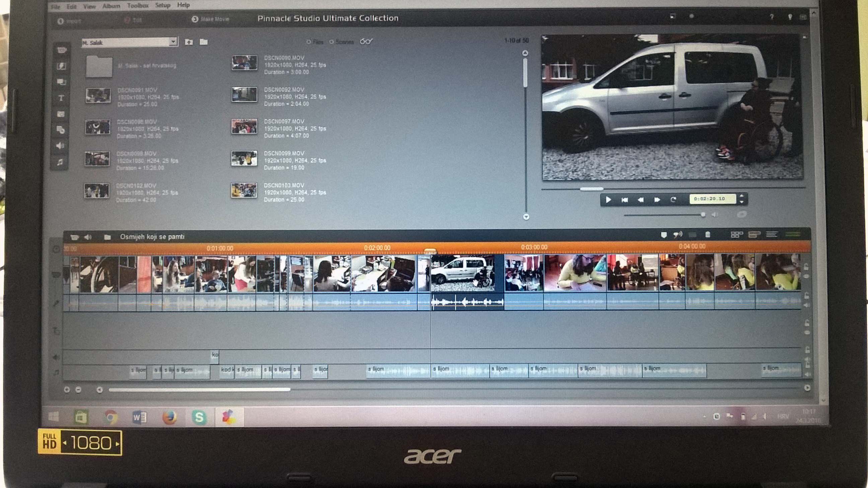The height and width of the screenshot is (488, 868).
Task: Select DSCN0097.MOV thumbnail in album
Action: coord(244,126)
